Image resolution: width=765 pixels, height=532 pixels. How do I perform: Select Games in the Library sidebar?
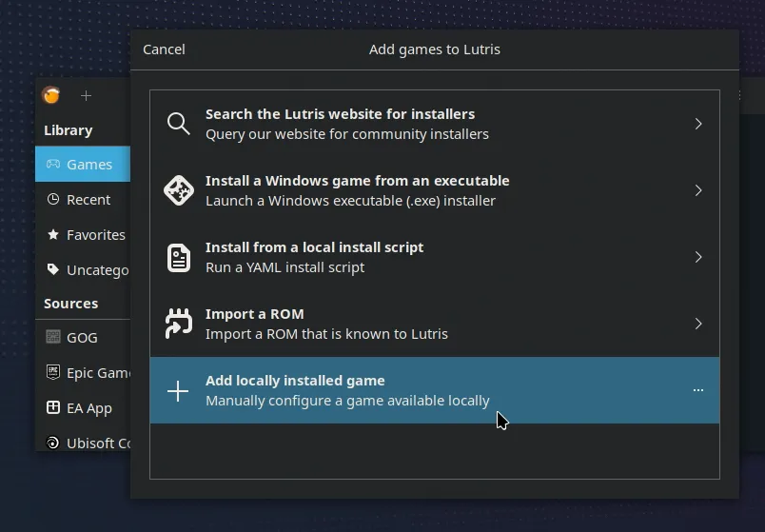click(83, 164)
